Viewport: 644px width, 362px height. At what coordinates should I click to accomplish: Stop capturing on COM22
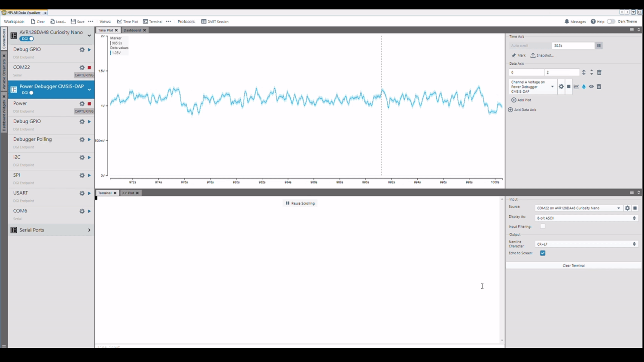pyautogui.click(x=89, y=68)
